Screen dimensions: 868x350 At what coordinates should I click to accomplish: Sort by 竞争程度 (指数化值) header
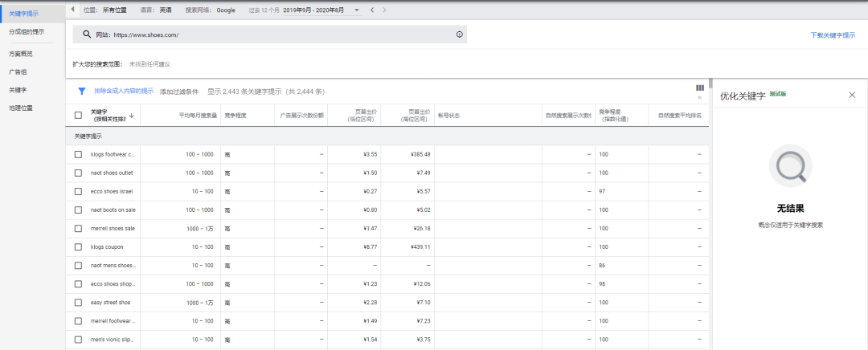[x=613, y=115]
